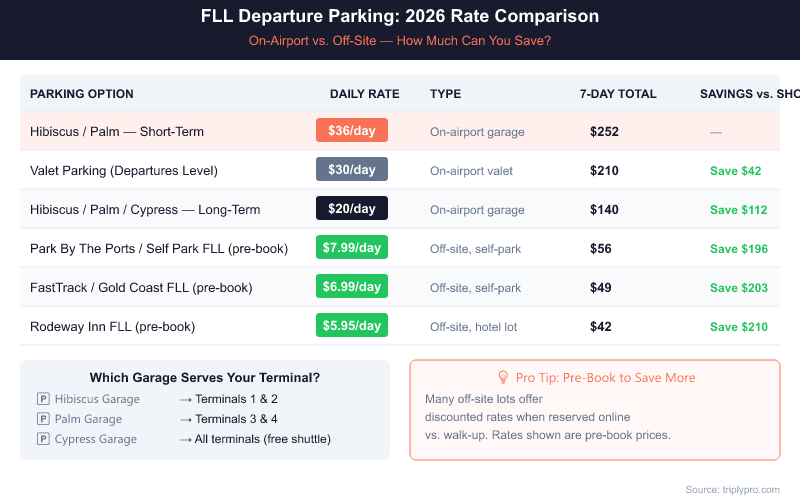Click the lightbulb icon in the Pro Tip box
Screen dimensions: 800x500
coord(503,377)
